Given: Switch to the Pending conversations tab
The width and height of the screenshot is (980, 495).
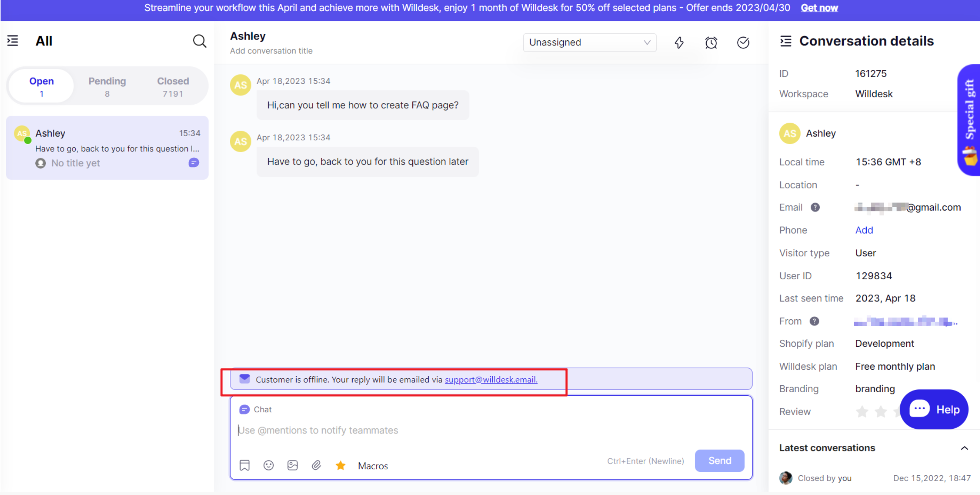Looking at the screenshot, I should tap(107, 86).
